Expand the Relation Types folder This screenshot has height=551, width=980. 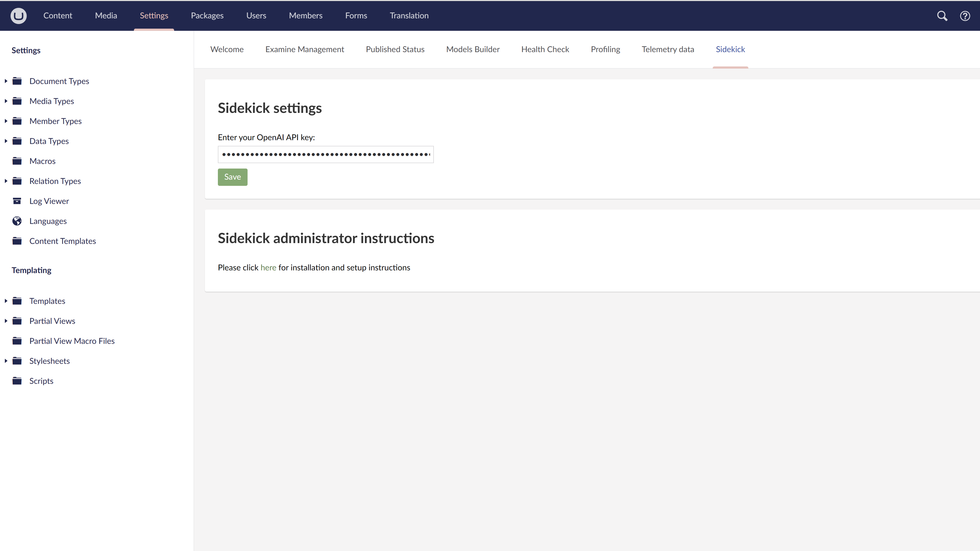pos(5,180)
